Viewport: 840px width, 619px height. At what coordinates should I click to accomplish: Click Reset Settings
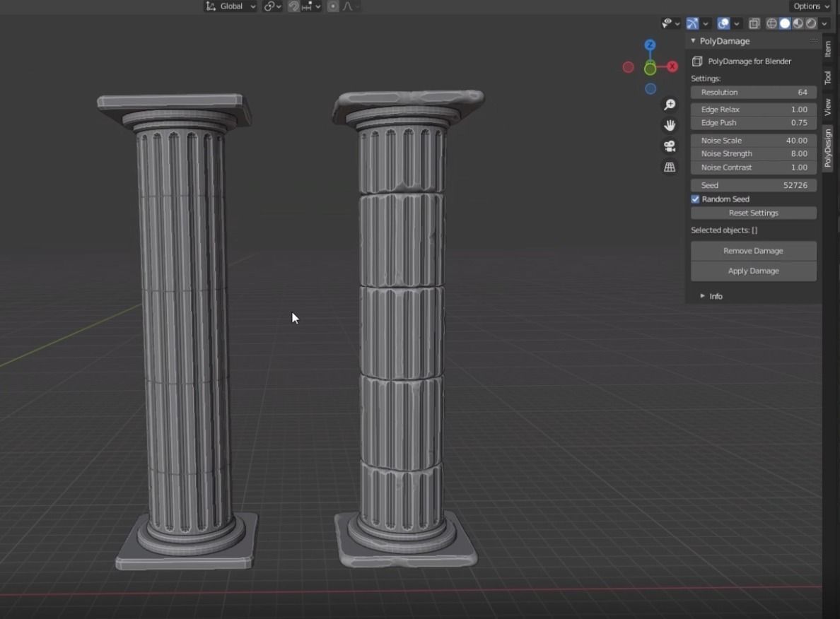tap(753, 213)
